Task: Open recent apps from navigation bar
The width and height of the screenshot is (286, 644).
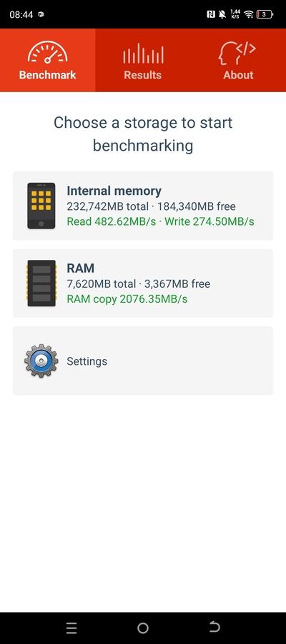Action: 71,628
